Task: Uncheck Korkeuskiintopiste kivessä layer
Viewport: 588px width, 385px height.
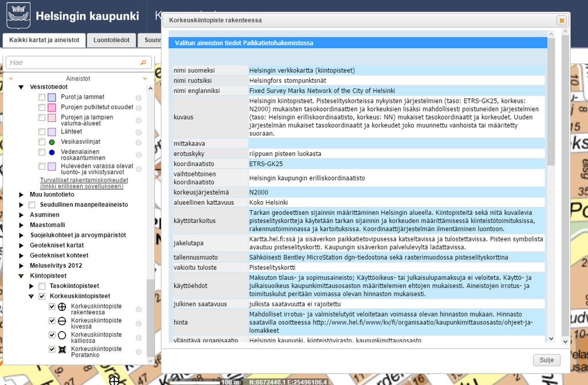Action: tap(52, 321)
